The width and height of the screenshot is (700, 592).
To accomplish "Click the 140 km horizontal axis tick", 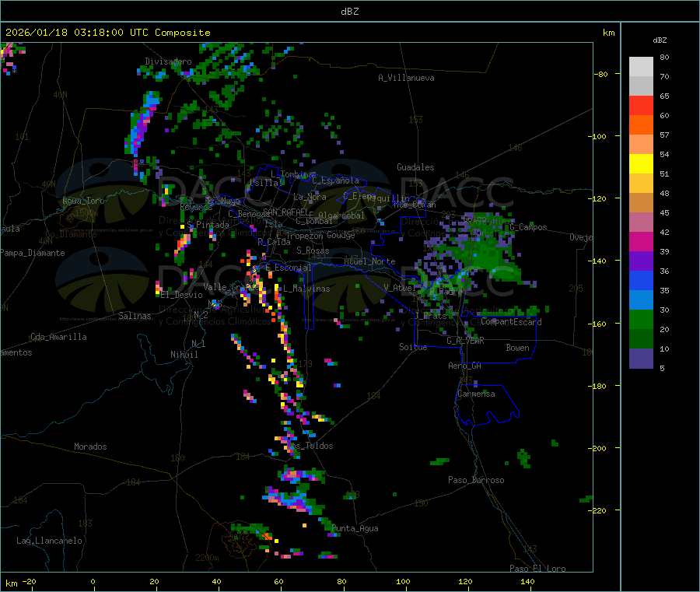I will [527, 582].
